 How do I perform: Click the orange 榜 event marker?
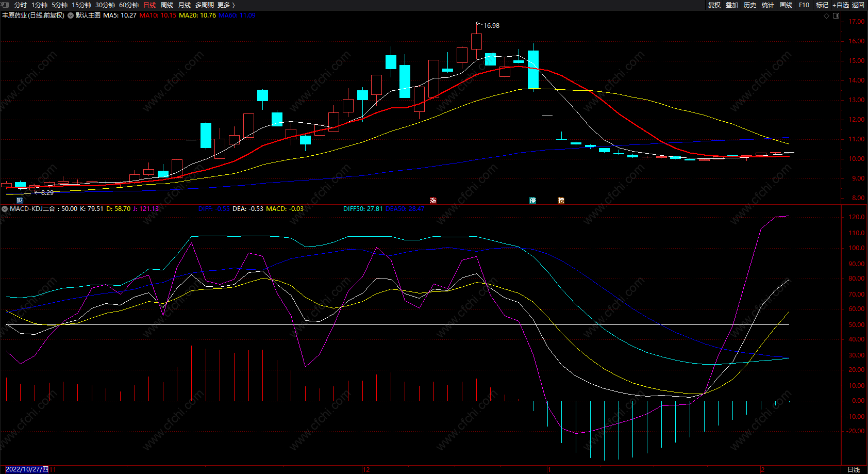(x=561, y=201)
